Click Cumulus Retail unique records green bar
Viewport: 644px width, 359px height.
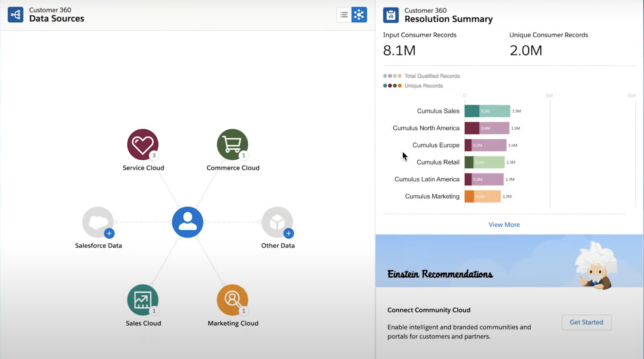pyautogui.click(x=469, y=162)
